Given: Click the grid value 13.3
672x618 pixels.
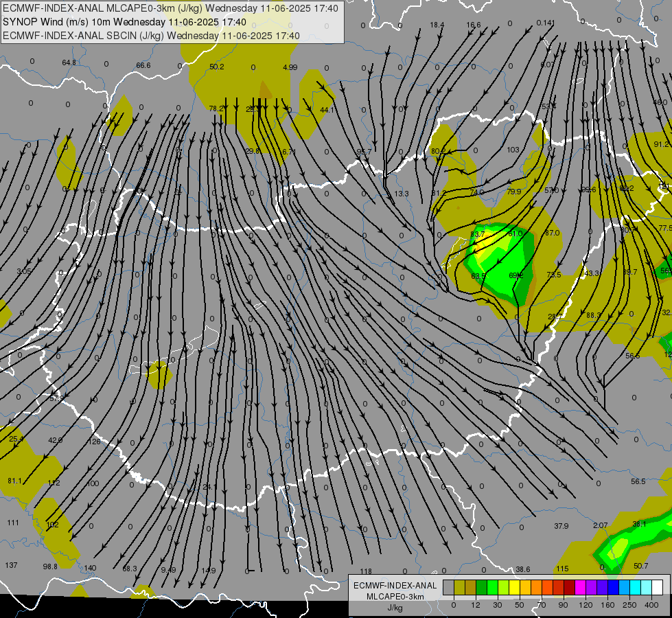Looking at the screenshot, I should [x=402, y=194].
